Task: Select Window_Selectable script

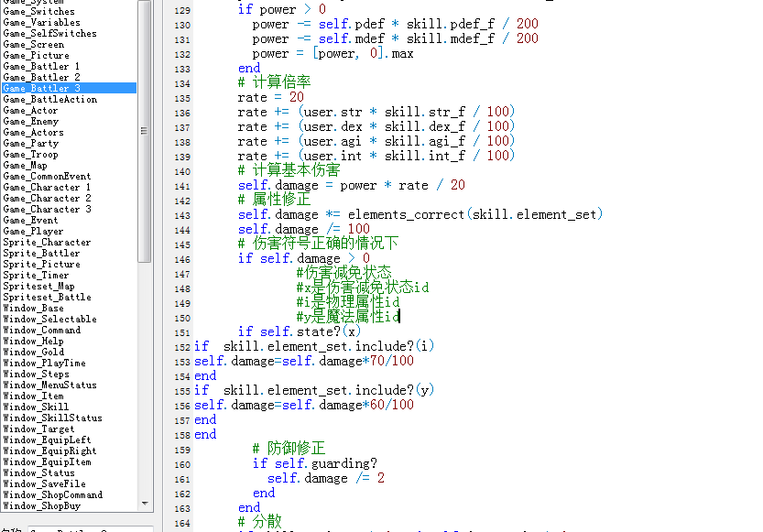Action: coord(49,319)
